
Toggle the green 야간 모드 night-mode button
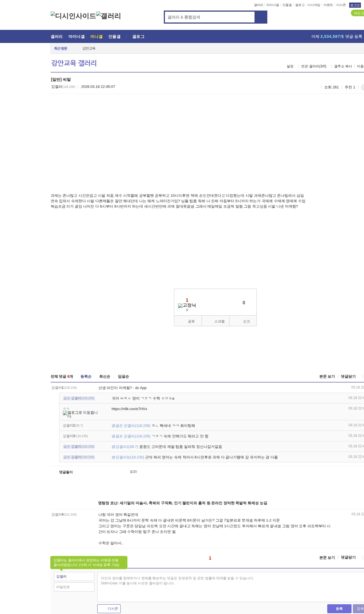point(357,13)
